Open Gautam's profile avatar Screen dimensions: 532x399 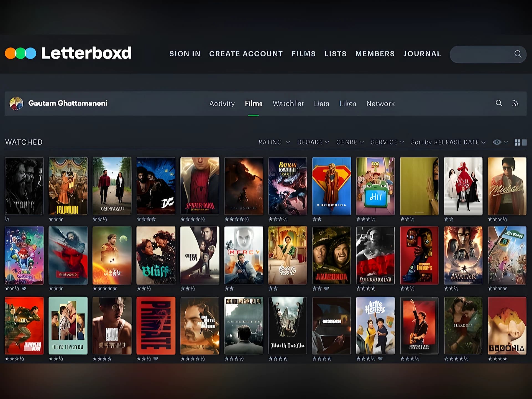coord(16,103)
